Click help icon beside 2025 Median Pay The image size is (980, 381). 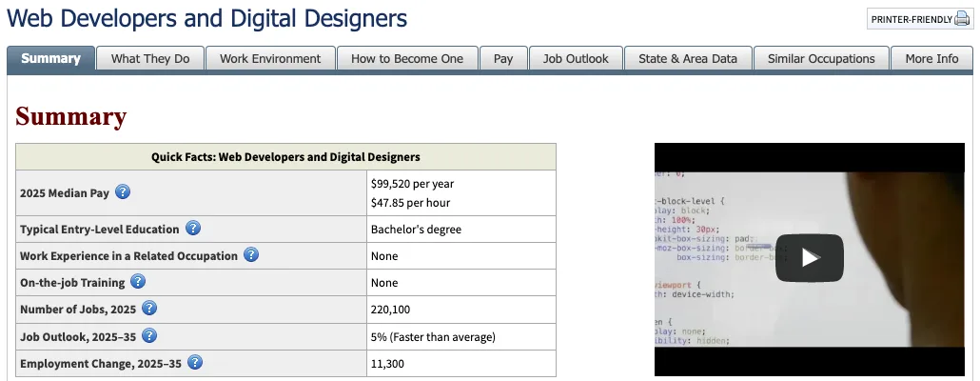123,192
